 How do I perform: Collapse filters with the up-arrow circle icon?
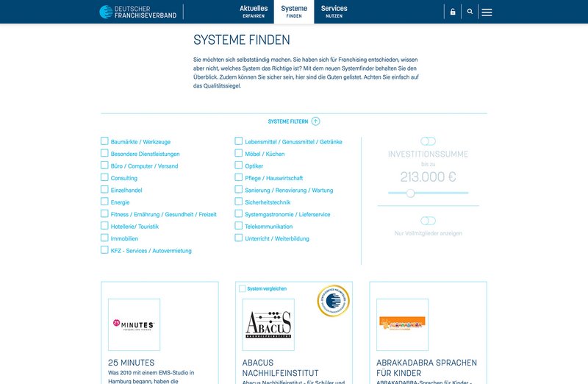(x=316, y=121)
